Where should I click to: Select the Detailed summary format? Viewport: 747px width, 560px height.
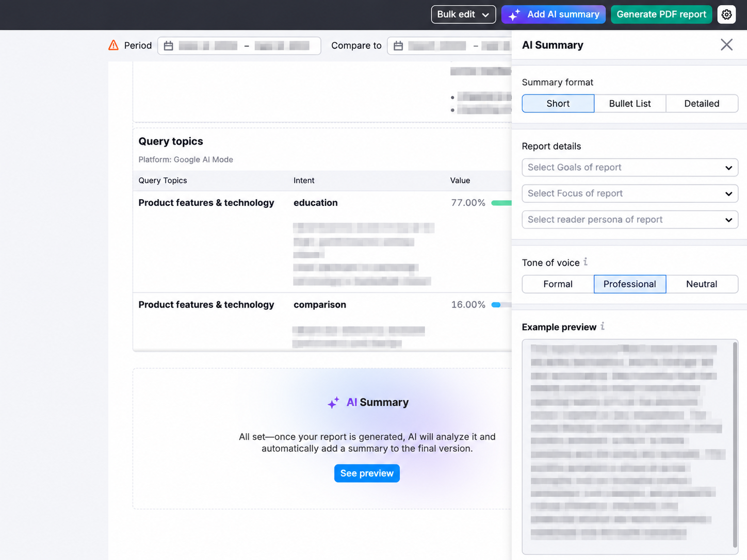click(702, 104)
